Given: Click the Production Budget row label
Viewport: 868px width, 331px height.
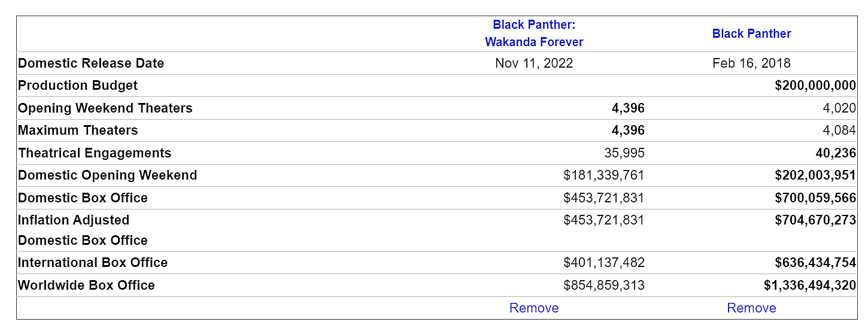Looking at the screenshot, I should (x=78, y=86).
